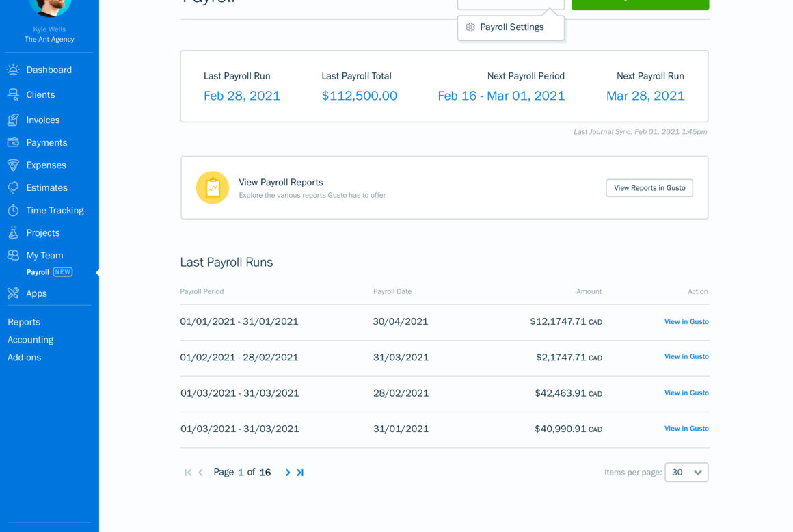Click the Payments wallet icon
Screen dimensions: 793x532
tap(13, 142)
